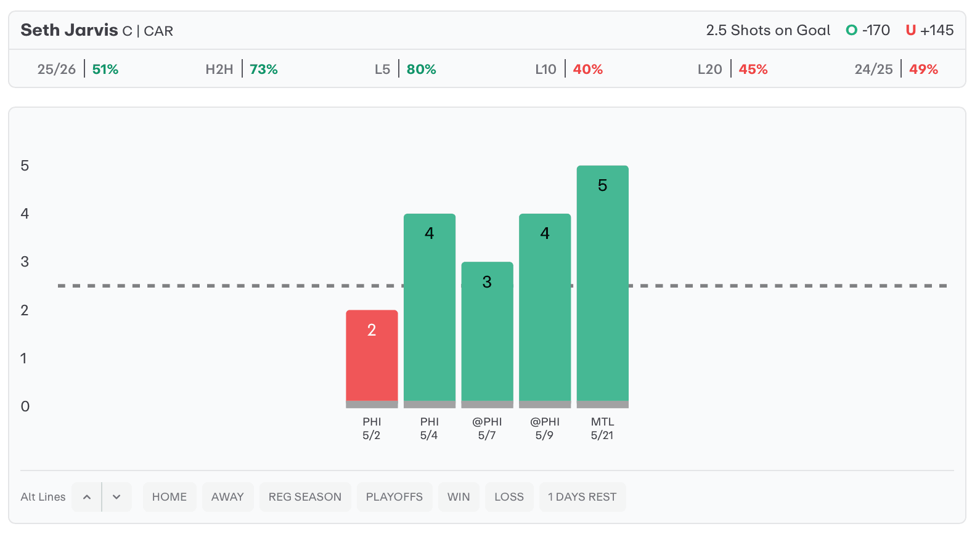View the 25/26 season 51% split
The height and width of the screenshot is (537, 980).
click(78, 69)
